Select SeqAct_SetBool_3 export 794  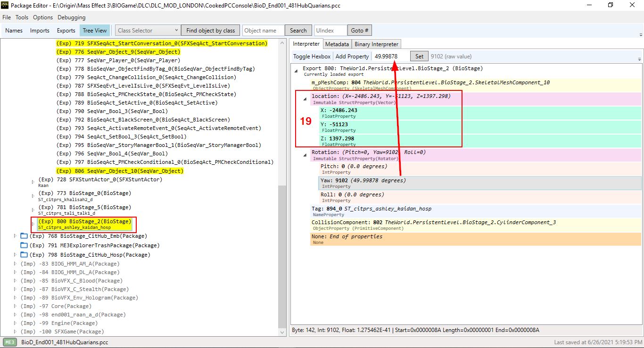(121, 137)
